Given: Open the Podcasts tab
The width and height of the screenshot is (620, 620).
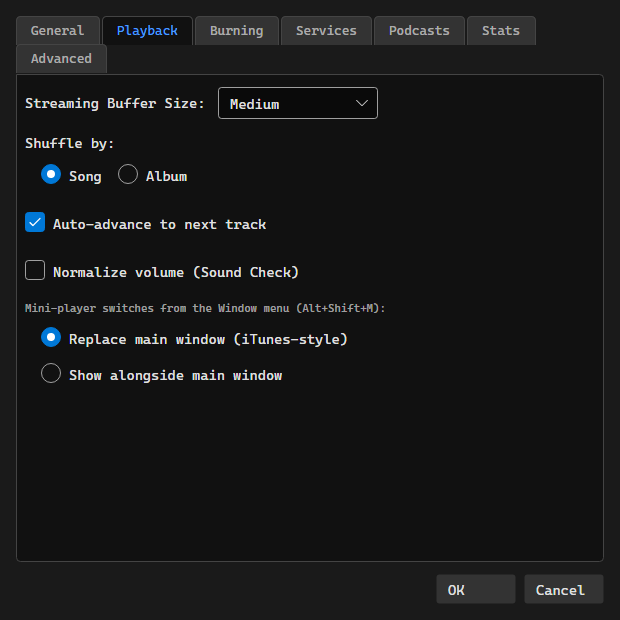Looking at the screenshot, I should tap(419, 30).
